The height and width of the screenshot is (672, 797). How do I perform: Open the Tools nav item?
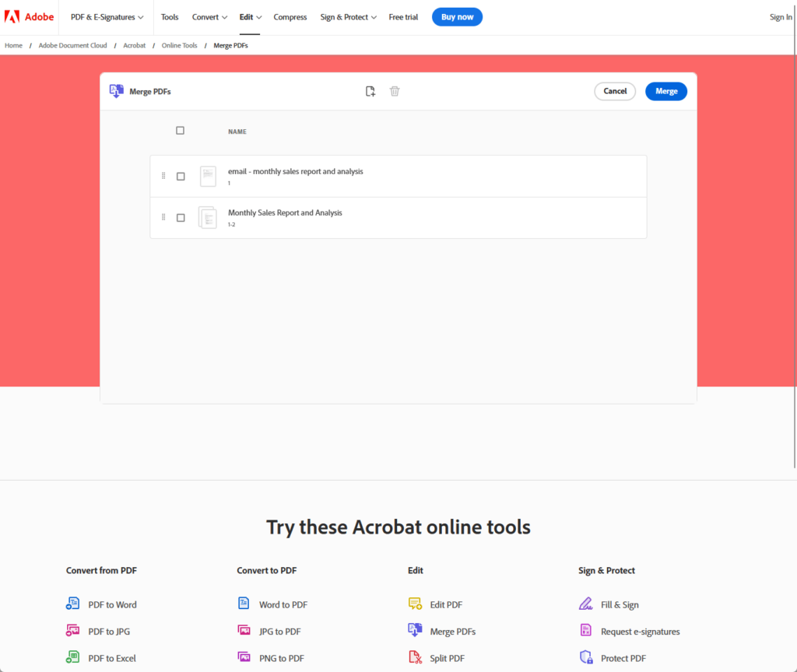(x=170, y=17)
